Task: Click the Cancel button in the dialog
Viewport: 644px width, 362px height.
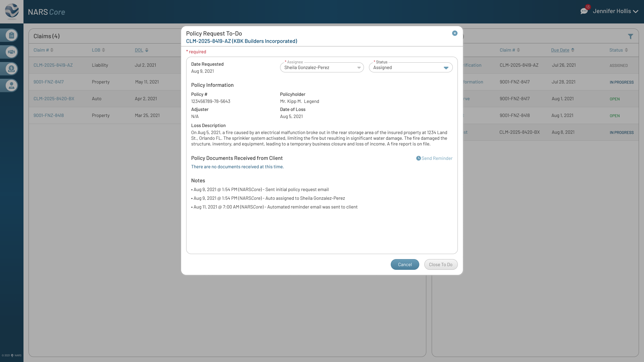Action: (405, 264)
